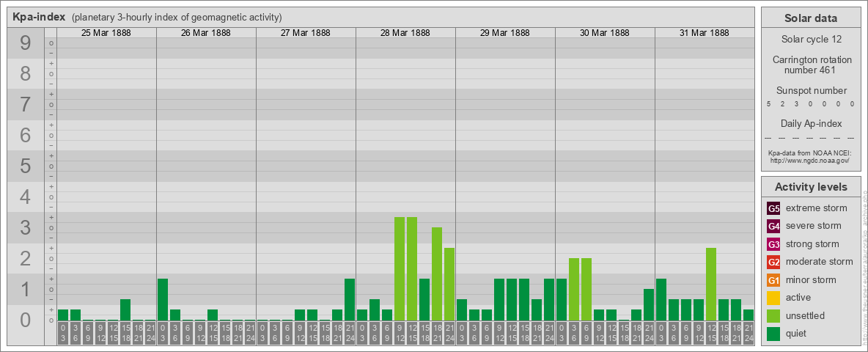Viewport: 868px width, 352px height.
Task: Click the 31 Mar 12-15 unsettled bar
Action: tap(711, 284)
